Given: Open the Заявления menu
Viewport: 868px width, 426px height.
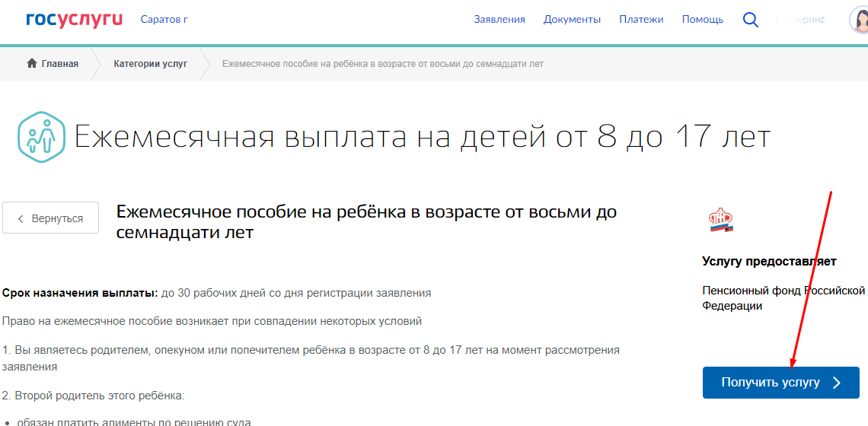Looking at the screenshot, I should coord(499,20).
